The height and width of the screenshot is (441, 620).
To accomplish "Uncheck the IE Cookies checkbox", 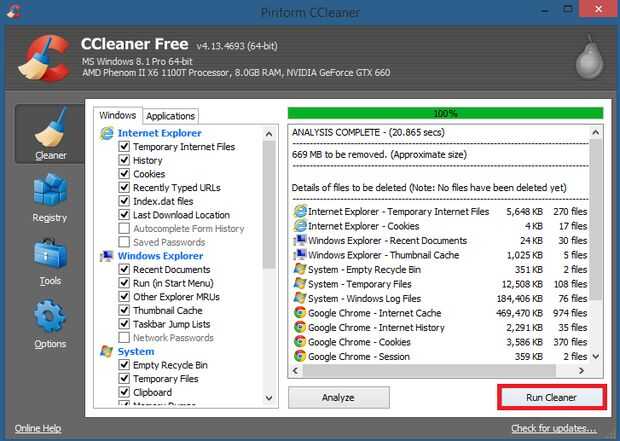I will pyautogui.click(x=124, y=174).
